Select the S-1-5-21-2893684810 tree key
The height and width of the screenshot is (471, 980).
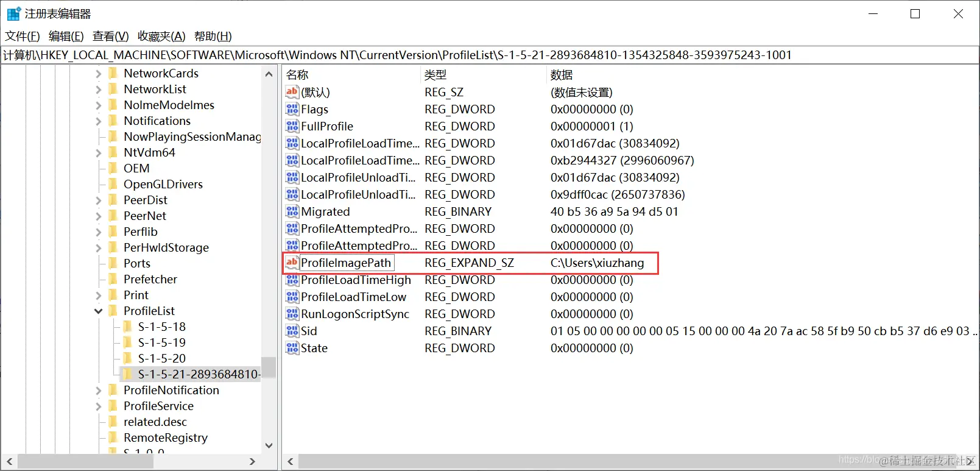(199, 374)
